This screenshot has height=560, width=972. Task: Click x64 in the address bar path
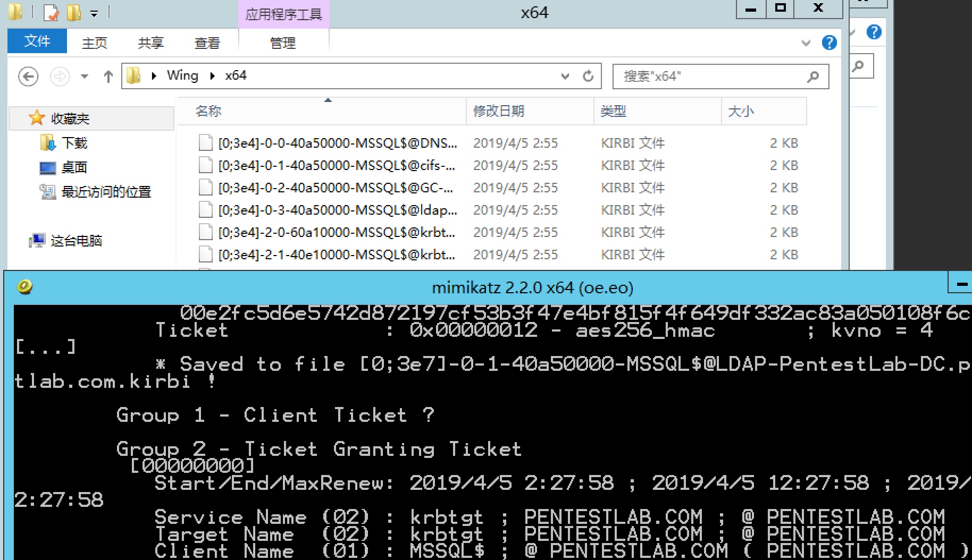coord(236,75)
